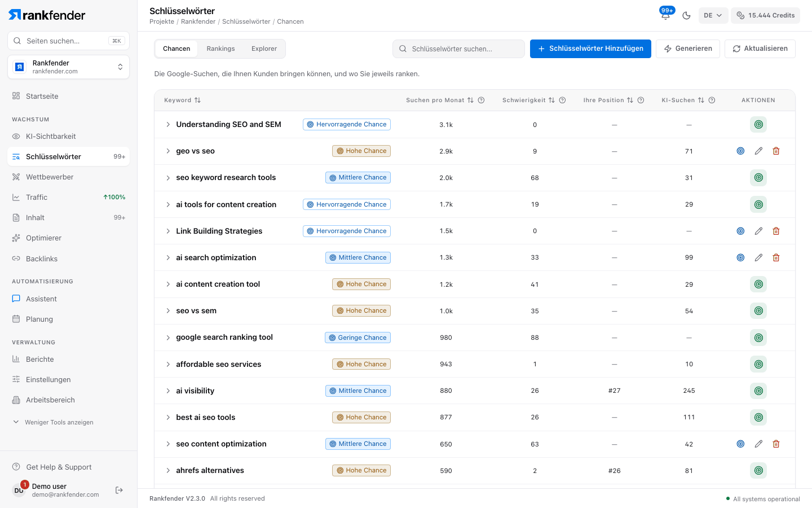Viewport: 812px width, 508px height.
Task: Switch to the Rankings tab
Action: coord(220,49)
